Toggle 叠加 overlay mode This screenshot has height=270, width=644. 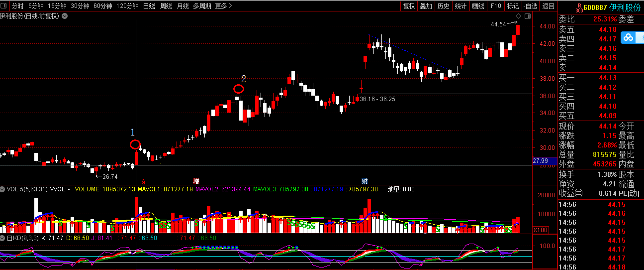tap(426, 6)
